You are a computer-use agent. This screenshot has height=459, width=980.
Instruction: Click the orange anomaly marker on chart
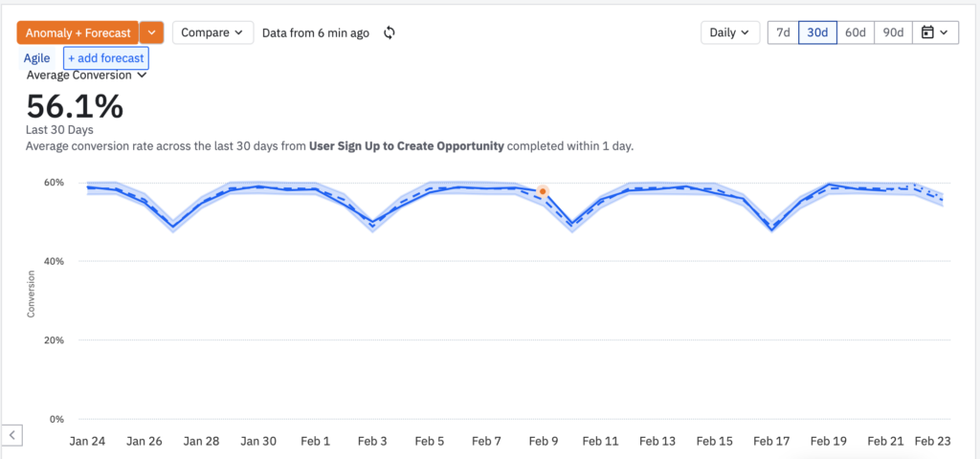pos(543,191)
